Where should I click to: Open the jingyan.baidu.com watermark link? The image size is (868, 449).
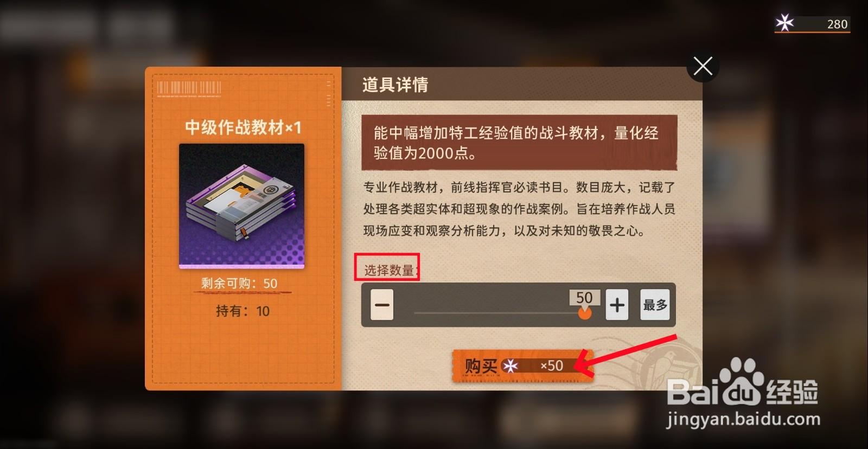743,419
